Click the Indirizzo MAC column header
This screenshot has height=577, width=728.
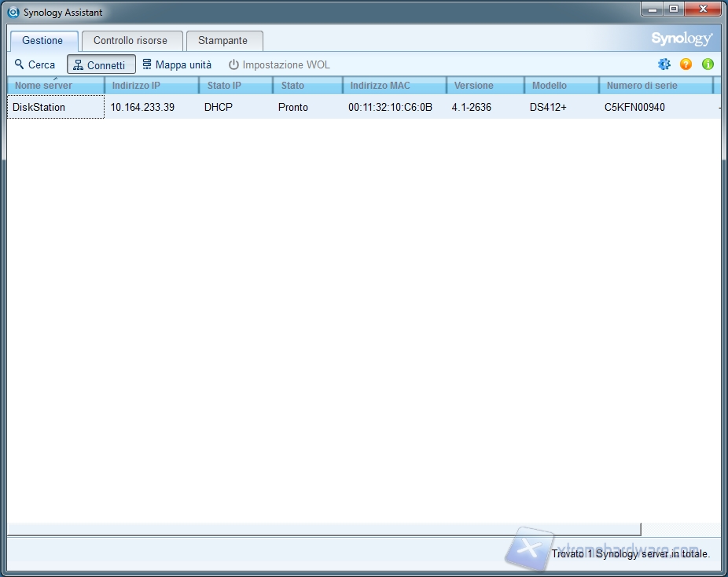(393, 86)
